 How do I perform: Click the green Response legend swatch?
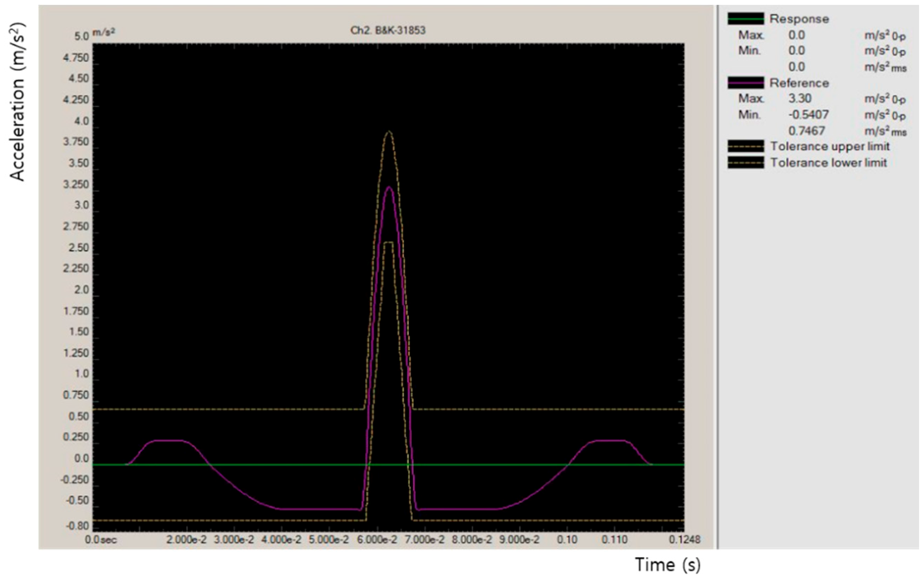[746, 19]
